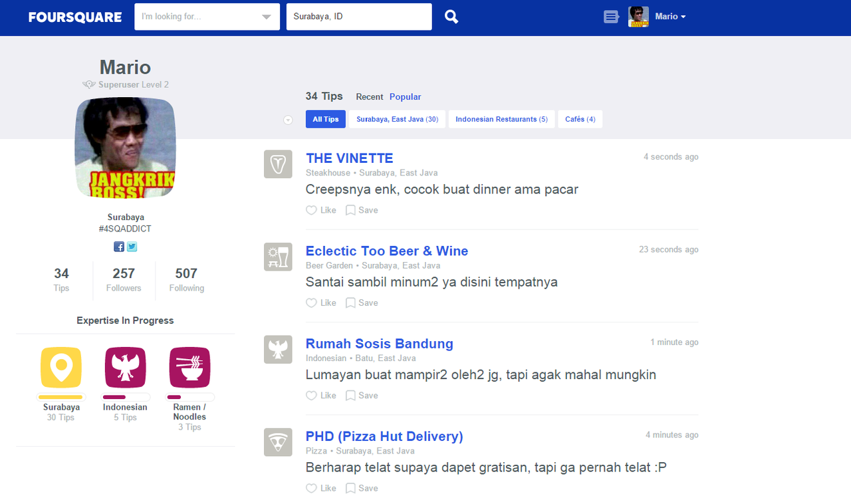Image resolution: width=851 pixels, height=504 pixels.
Task: Select the All Tips filter
Action: tap(326, 119)
